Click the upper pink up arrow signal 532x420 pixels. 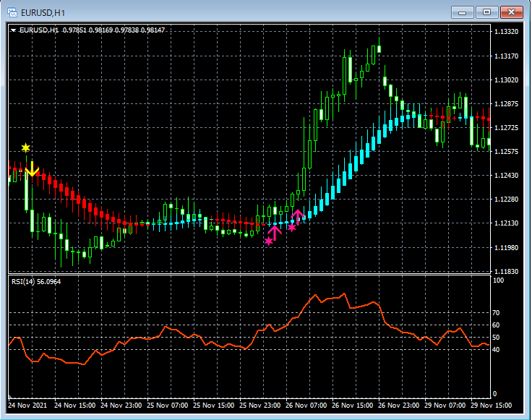[298, 217]
